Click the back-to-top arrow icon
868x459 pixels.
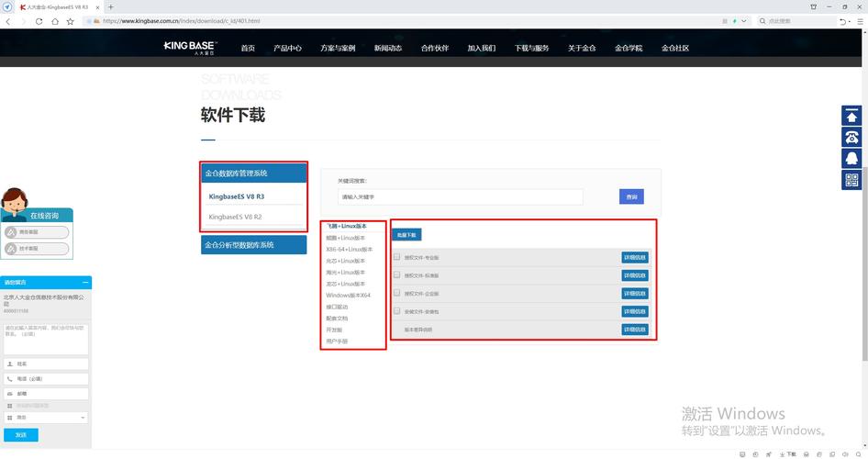[851, 116]
